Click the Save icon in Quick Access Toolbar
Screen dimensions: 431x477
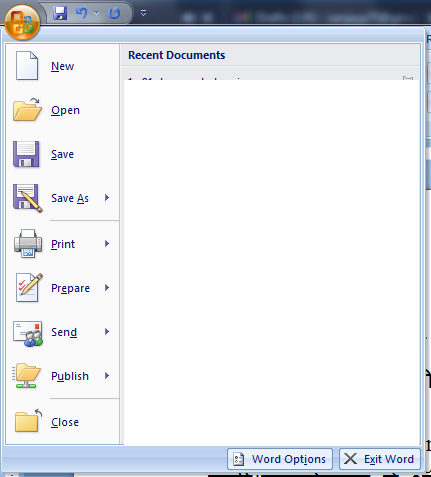60,13
